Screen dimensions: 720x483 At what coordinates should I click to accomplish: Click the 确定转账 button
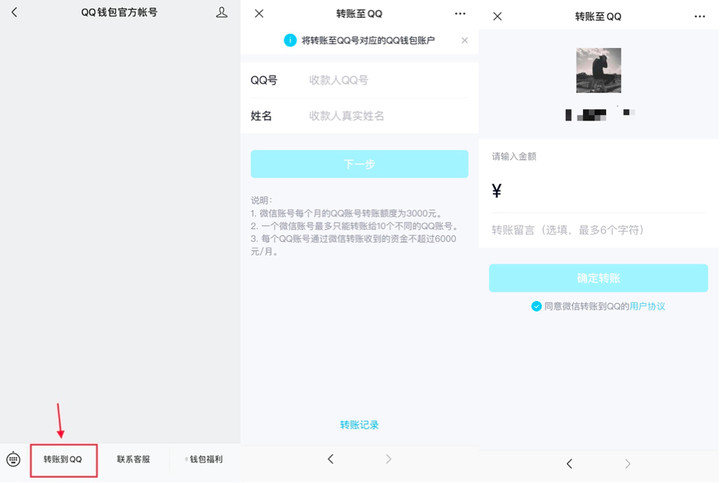pos(598,278)
